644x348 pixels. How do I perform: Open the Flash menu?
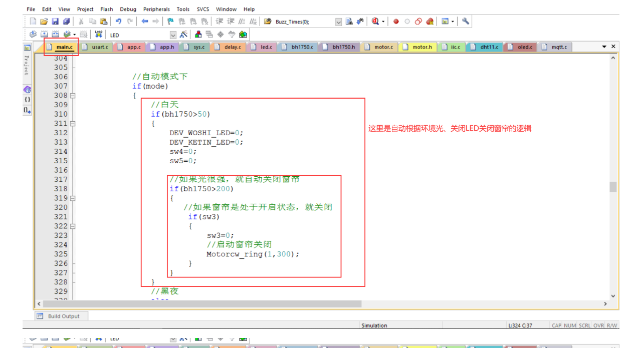coord(107,9)
